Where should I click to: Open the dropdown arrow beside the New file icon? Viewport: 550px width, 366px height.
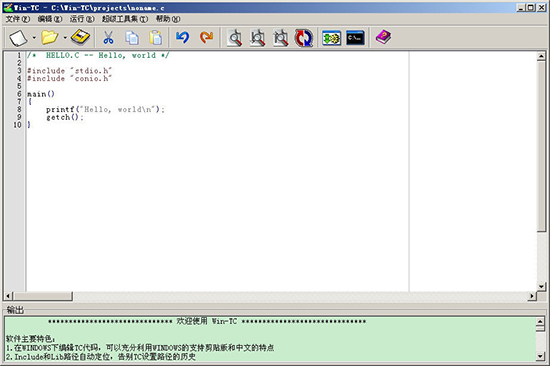34,38
